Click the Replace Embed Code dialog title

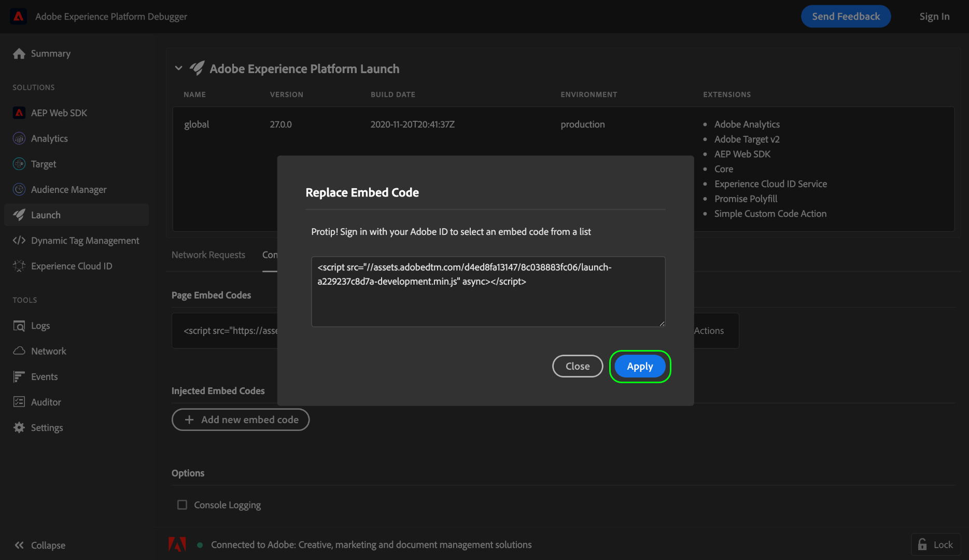pos(362,192)
